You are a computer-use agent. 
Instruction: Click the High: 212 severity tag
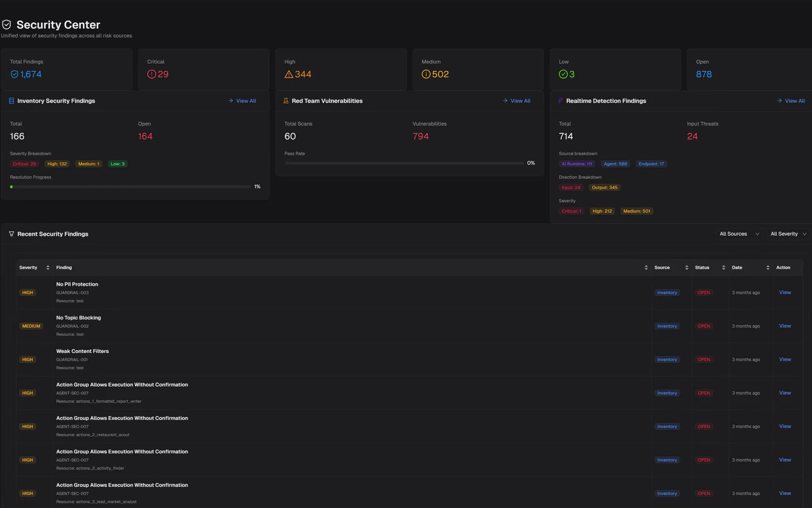(x=602, y=211)
